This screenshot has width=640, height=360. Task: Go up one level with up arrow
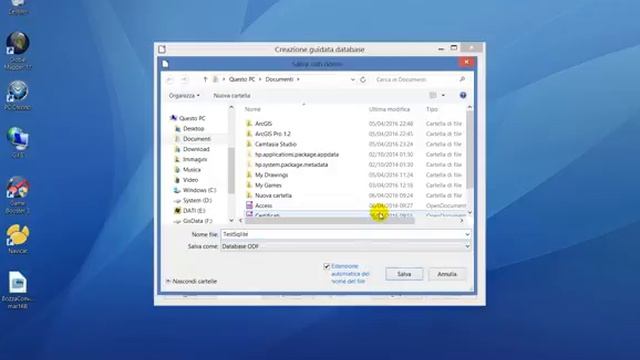pos(205,79)
